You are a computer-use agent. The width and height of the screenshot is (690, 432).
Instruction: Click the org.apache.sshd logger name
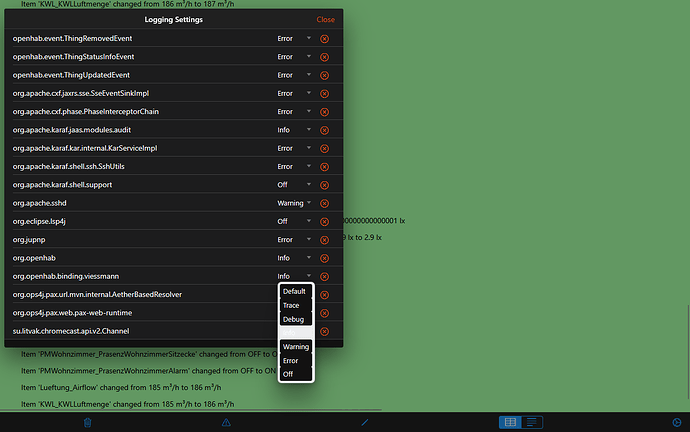(40, 203)
